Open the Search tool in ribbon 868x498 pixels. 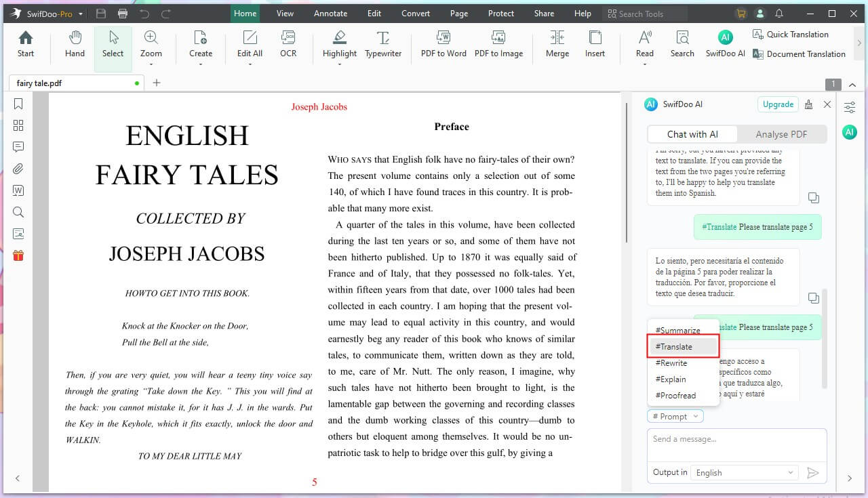[x=682, y=45]
